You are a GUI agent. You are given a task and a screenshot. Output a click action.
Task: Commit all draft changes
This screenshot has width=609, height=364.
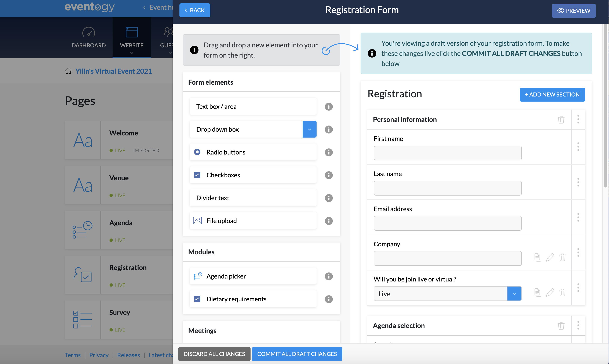(x=297, y=354)
